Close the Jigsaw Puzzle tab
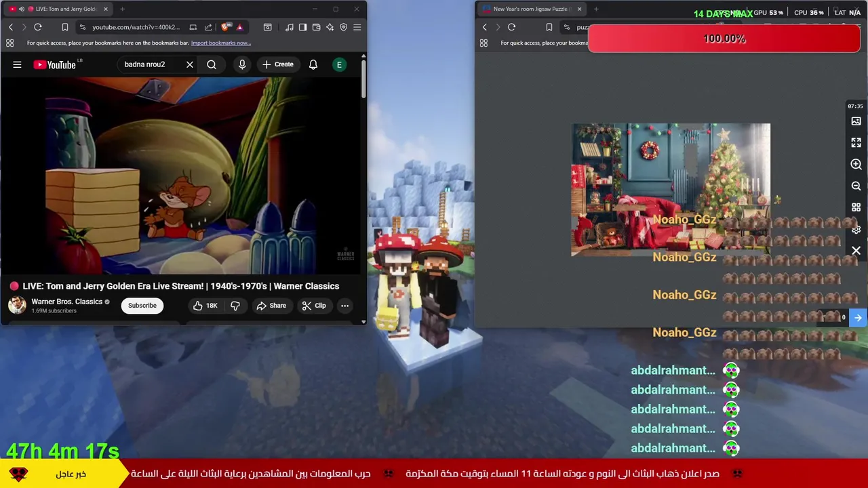This screenshot has height=488, width=868. [579, 9]
